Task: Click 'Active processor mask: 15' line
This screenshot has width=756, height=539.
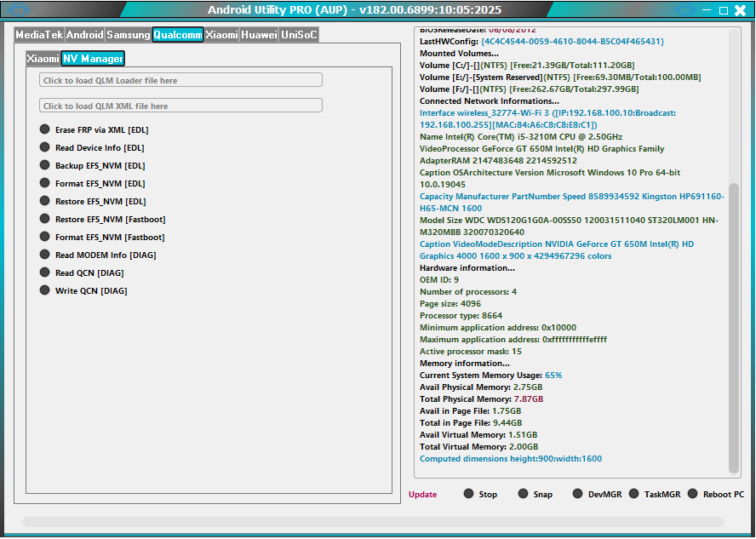Action: [471, 352]
